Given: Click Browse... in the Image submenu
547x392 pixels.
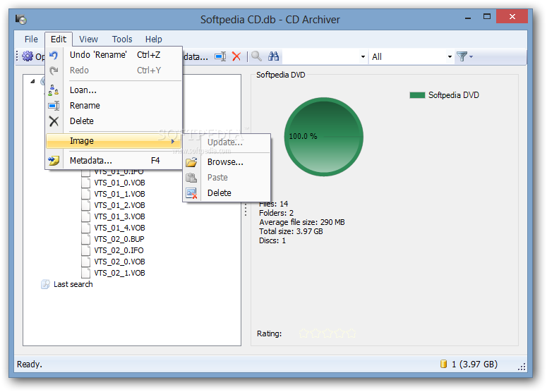Looking at the screenshot, I should pyautogui.click(x=227, y=162).
